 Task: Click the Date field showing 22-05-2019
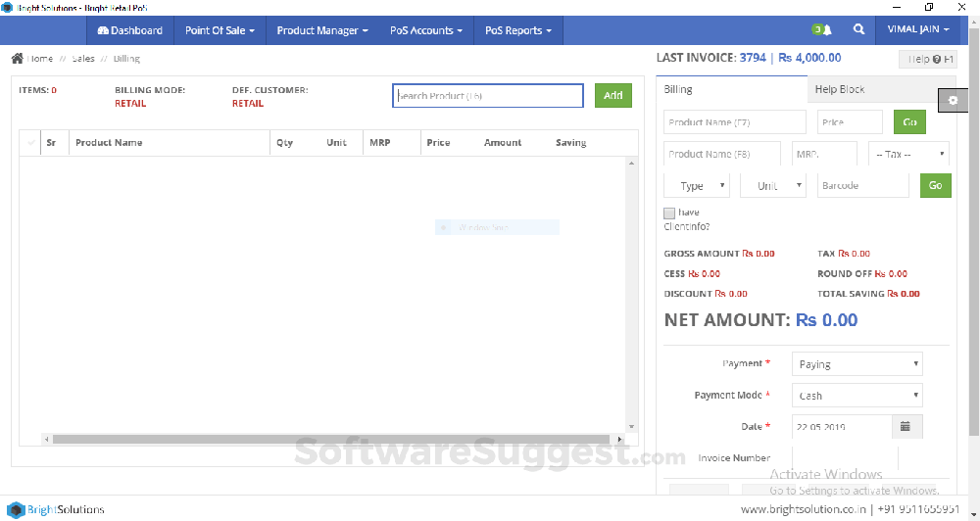[842, 427]
